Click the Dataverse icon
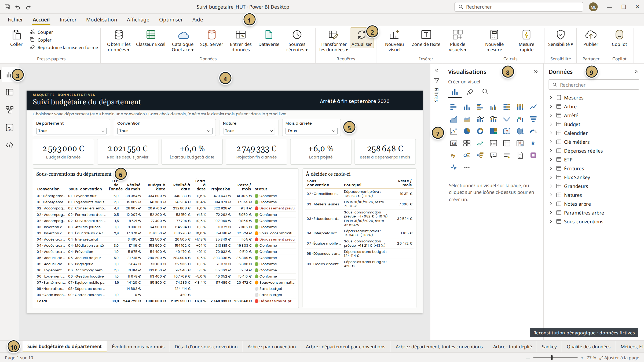644x362 pixels. 269,35
